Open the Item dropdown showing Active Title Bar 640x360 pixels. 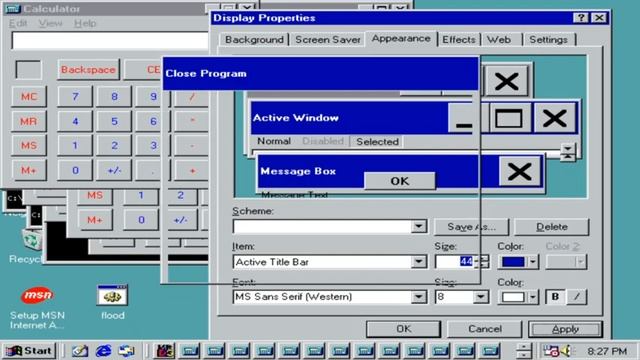click(419, 262)
